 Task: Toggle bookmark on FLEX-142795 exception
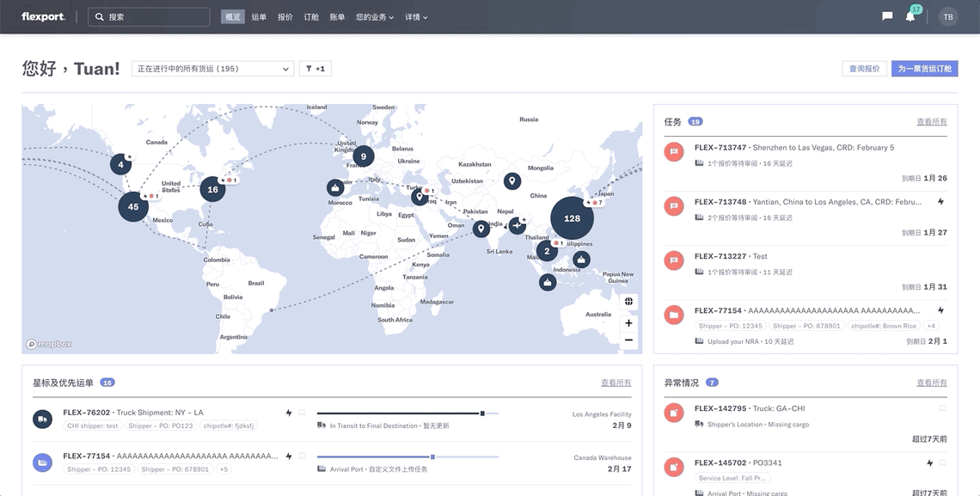point(942,408)
